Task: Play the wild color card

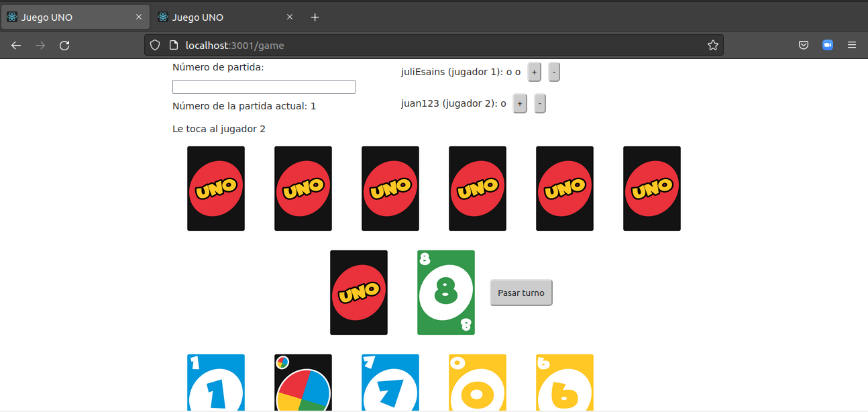Action: tap(303, 382)
